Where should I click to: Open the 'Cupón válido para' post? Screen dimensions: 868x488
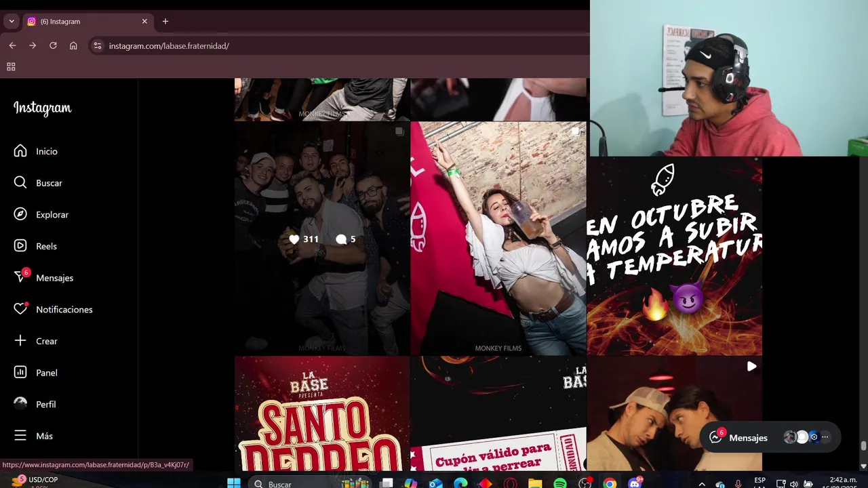(x=498, y=413)
